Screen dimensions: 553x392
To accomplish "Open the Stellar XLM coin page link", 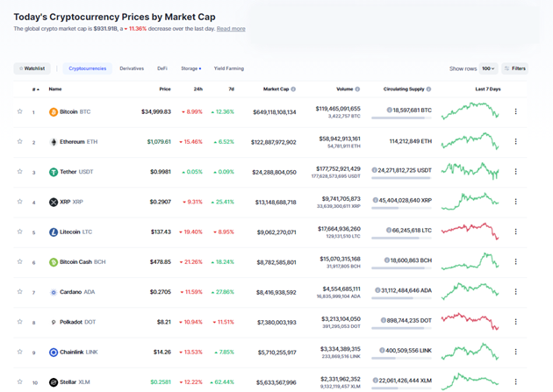I will (x=75, y=382).
